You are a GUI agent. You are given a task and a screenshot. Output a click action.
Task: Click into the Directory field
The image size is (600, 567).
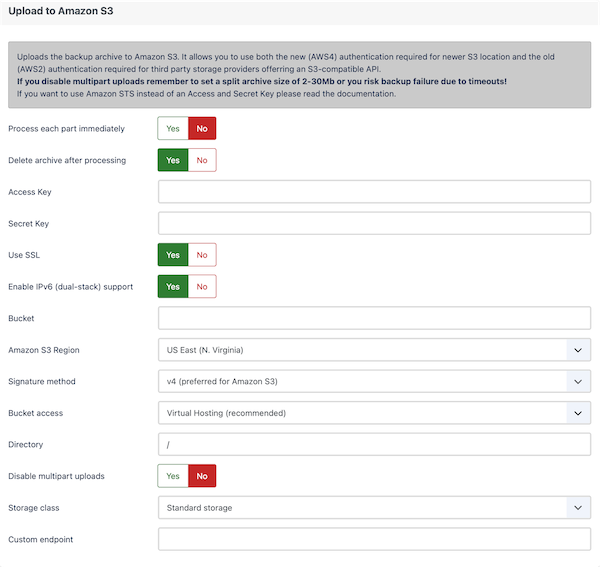click(x=374, y=445)
